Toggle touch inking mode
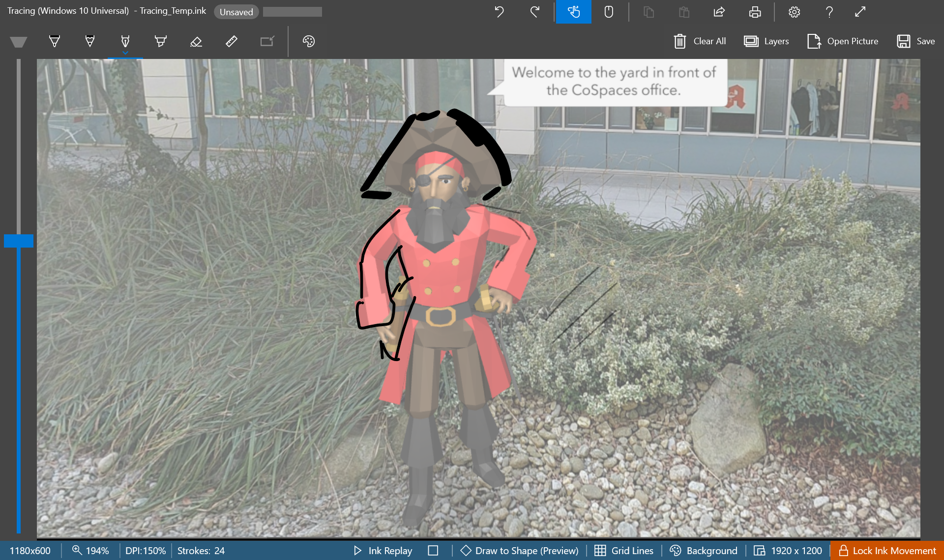 (x=573, y=12)
